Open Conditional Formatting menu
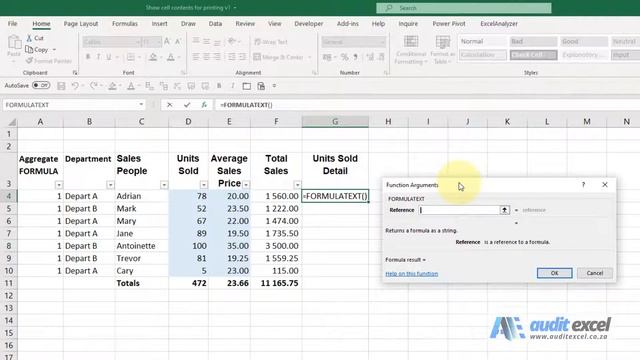The image size is (640, 360). (x=411, y=50)
